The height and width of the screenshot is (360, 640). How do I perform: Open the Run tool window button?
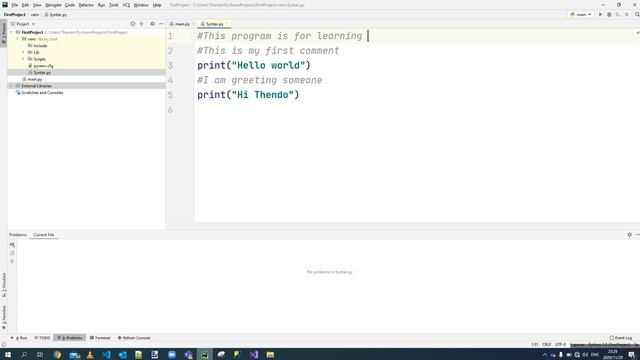[x=19, y=338]
